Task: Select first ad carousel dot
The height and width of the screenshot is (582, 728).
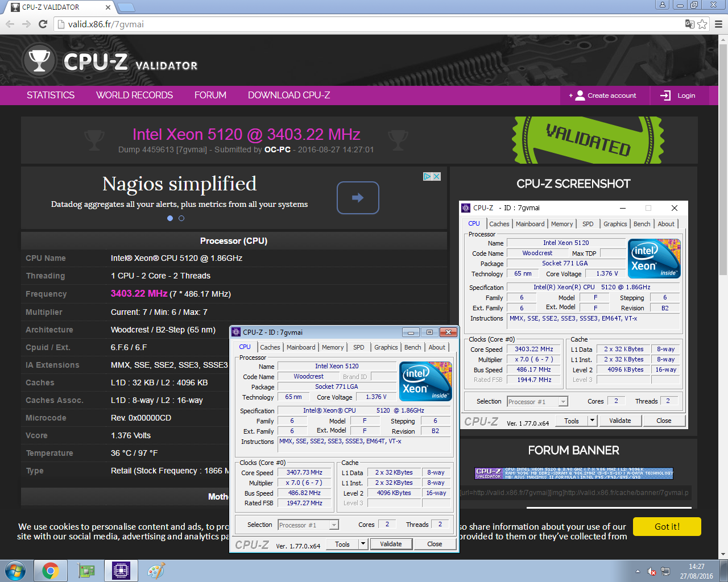Action: pyautogui.click(x=170, y=218)
